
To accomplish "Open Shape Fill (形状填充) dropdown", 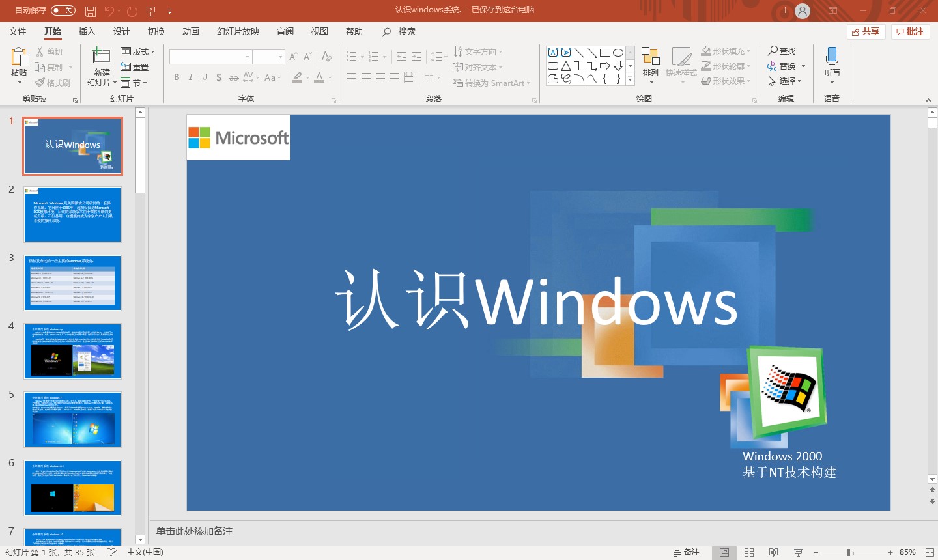I will (x=726, y=51).
